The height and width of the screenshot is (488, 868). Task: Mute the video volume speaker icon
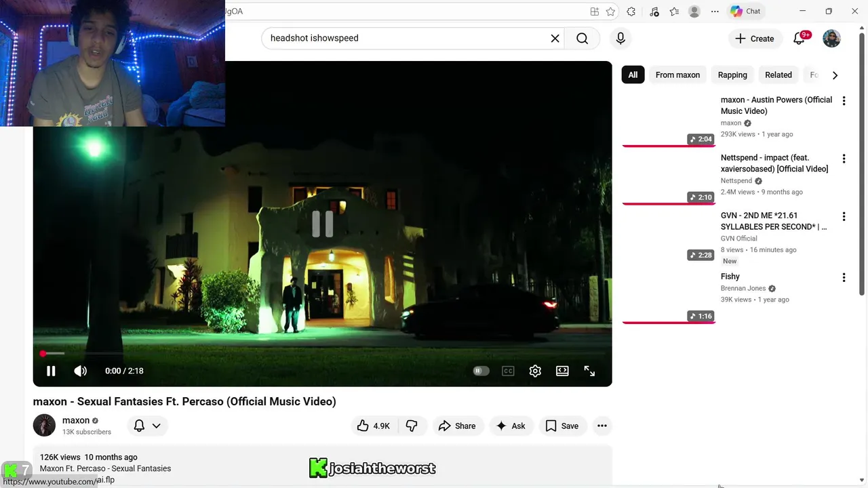[x=80, y=371]
